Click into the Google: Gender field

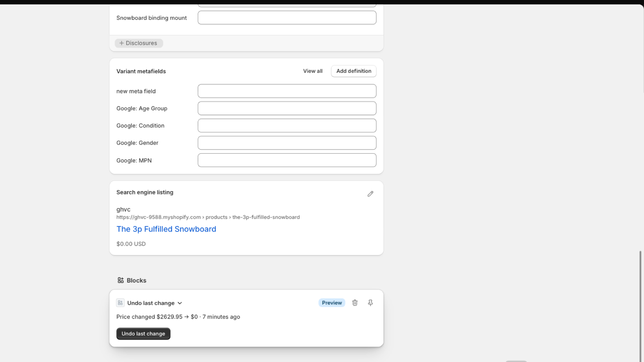pos(287,143)
